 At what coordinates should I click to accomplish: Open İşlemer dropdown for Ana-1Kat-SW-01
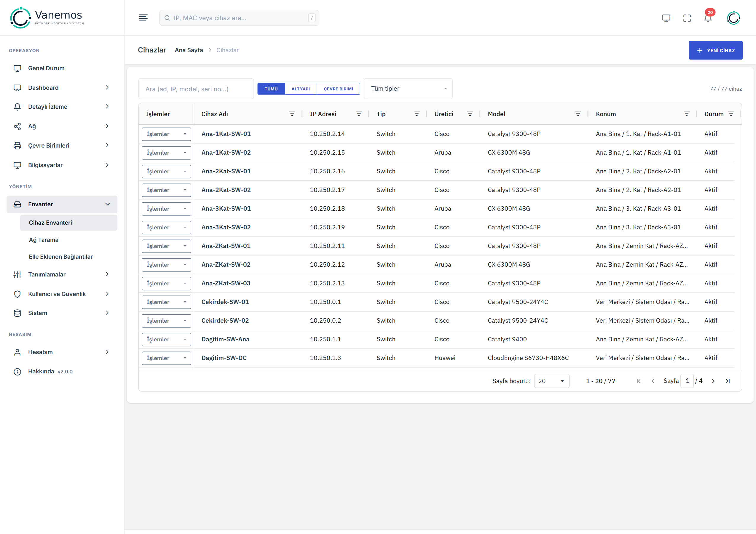pyautogui.click(x=166, y=134)
